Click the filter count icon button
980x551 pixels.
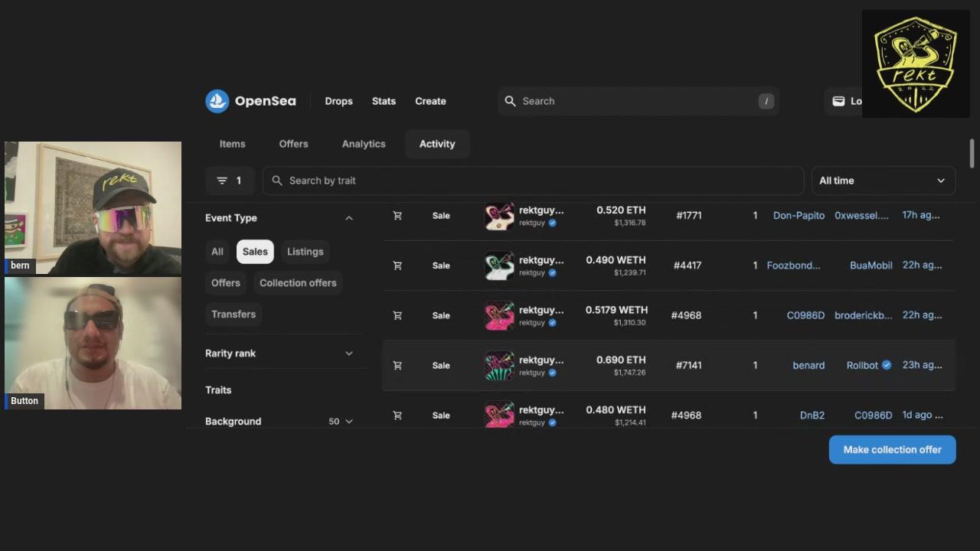[230, 181]
